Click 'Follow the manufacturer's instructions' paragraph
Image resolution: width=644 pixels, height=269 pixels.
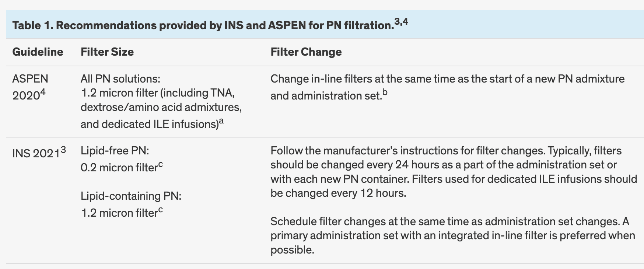pos(454,172)
